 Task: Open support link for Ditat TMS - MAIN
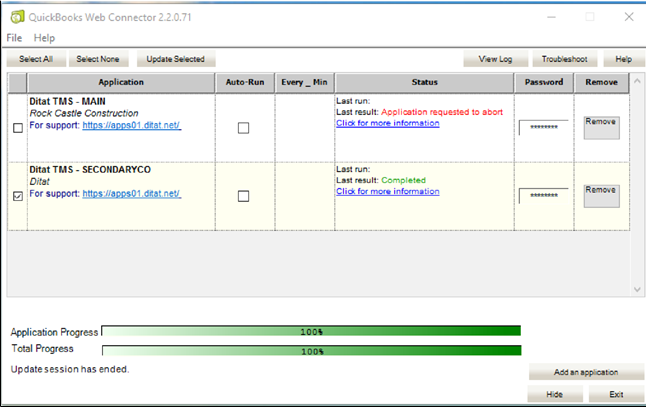[131, 126]
